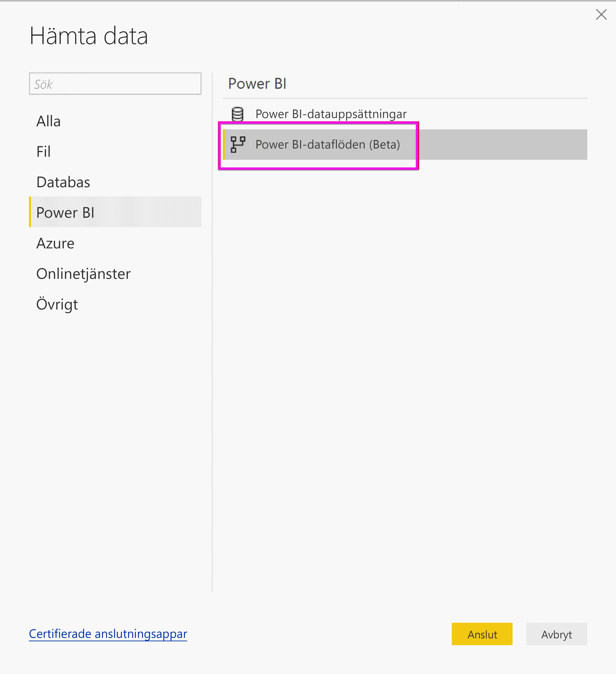Click the Anslut button
The image size is (616, 674).
tap(482, 634)
